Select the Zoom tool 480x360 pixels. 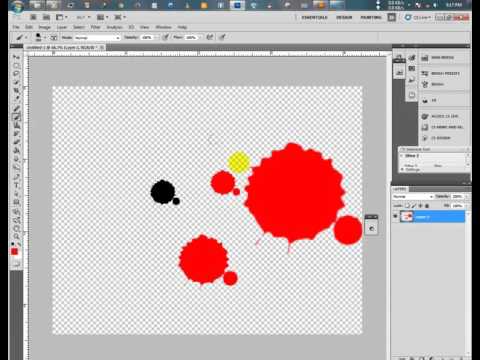pyautogui.click(x=16, y=237)
